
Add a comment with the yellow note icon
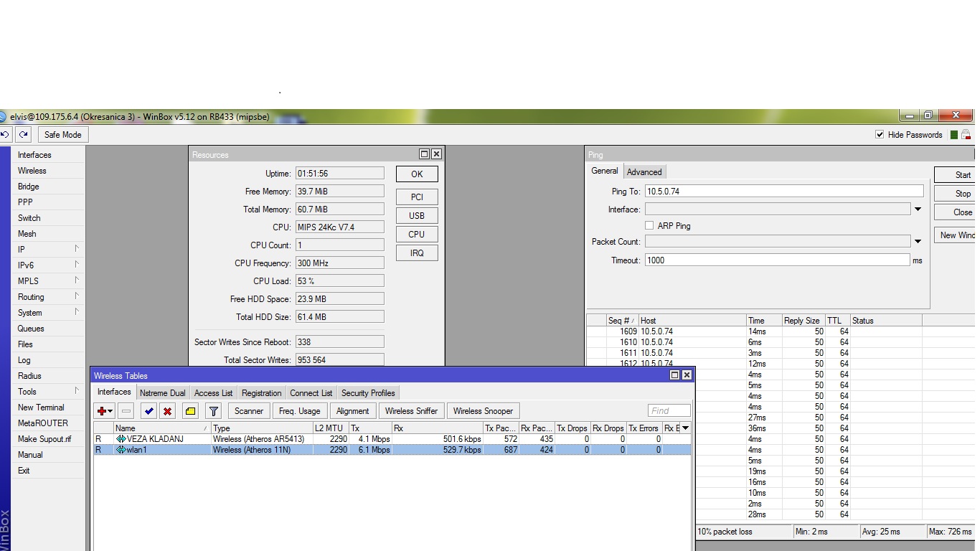[x=190, y=411]
